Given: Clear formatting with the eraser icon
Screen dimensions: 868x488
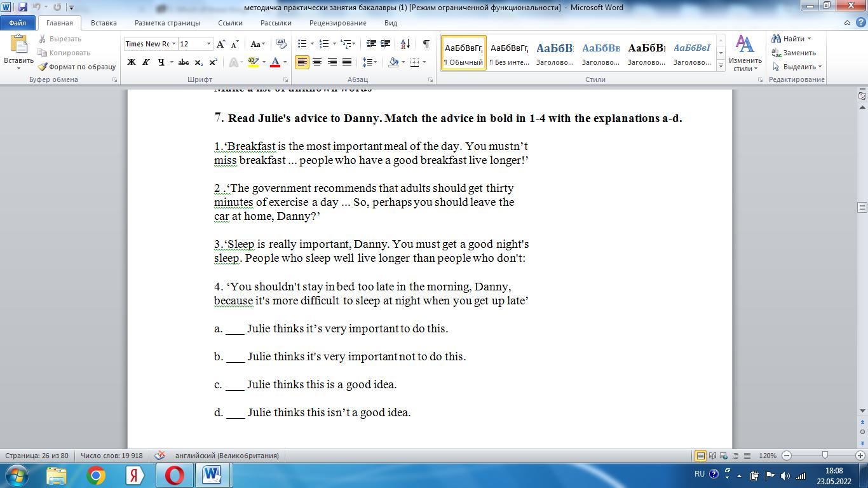Looking at the screenshot, I should coord(281,44).
